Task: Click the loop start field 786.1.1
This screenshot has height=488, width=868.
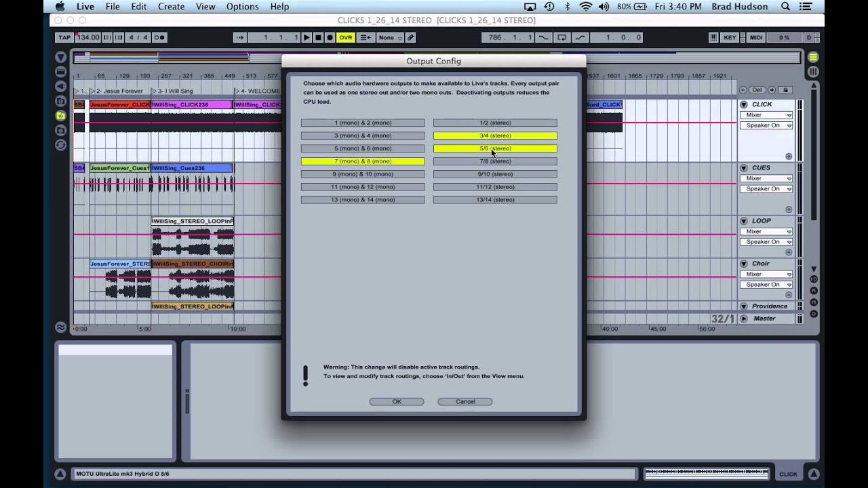Action: coord(508,37)
